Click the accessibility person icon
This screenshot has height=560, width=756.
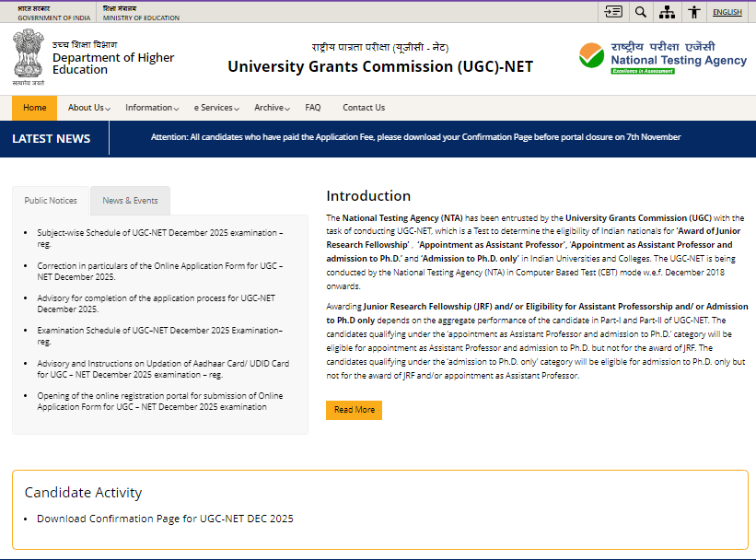coord(693,11)
